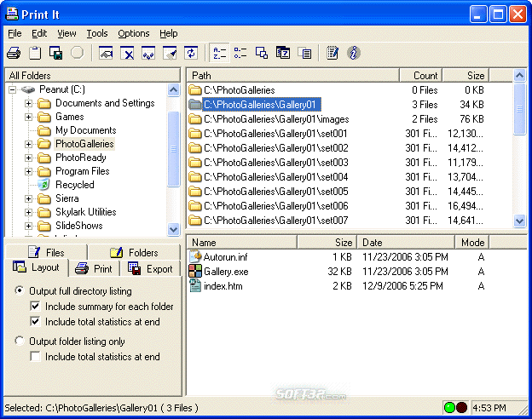Click the dark red status light

coord(462,407)
